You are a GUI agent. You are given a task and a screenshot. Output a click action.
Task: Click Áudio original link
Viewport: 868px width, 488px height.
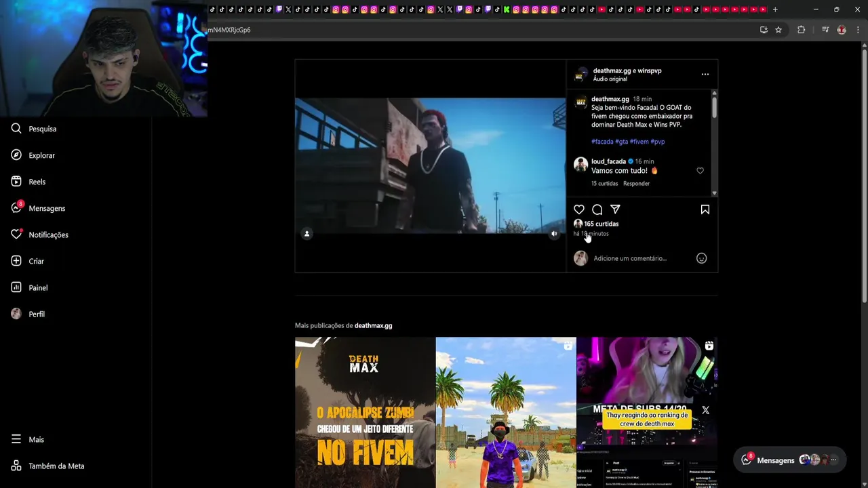coord(610,79)
